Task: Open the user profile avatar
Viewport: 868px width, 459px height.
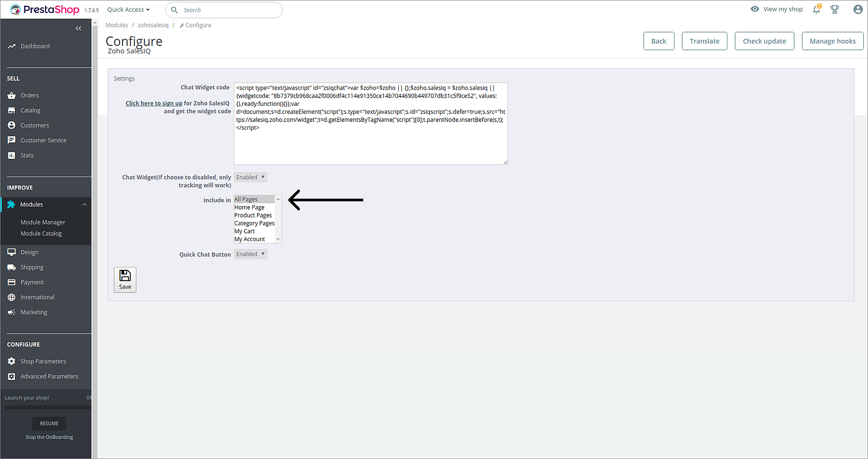Action: pos(858,9)
